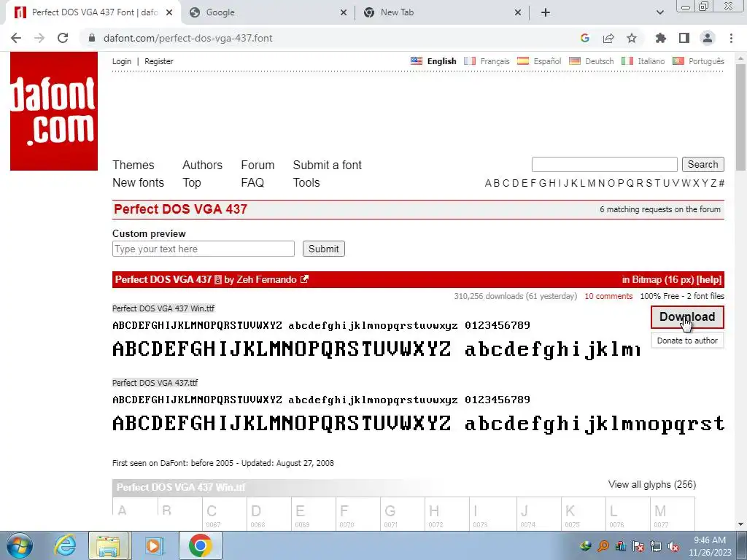747x560 pixels.
Task: Launch Internet Explorer from taskbar
Action: (x=65, y=545)
